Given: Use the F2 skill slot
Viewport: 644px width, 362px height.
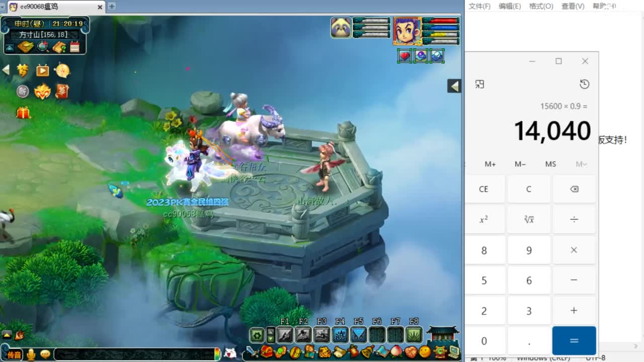Looking at the screenshot, I should (x=303, y=334).
